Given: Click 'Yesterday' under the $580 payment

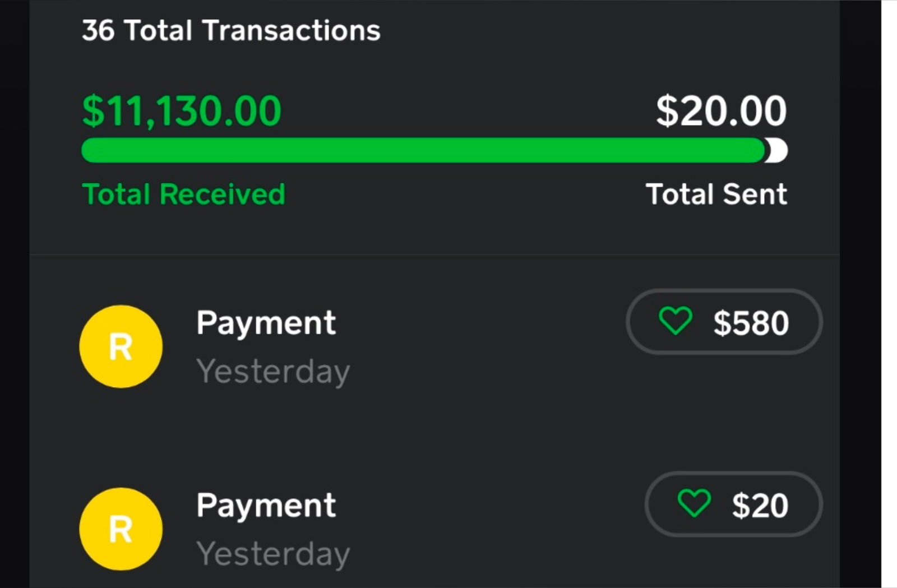Looking at the screenshot, I should (273, 371).
